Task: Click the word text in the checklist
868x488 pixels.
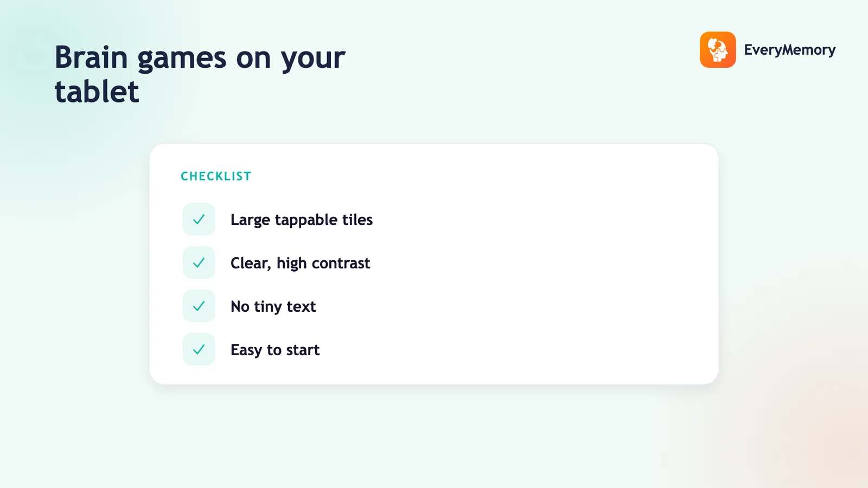Action: pyautogui.click(x=301, y=307)
